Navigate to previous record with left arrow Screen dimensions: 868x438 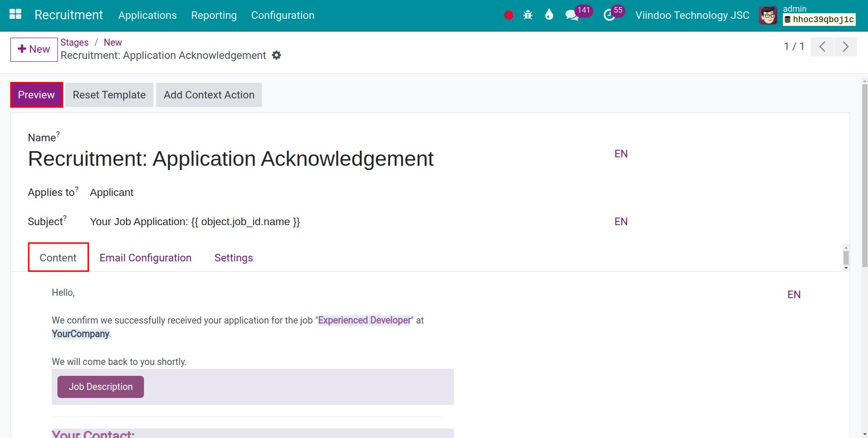822,47
